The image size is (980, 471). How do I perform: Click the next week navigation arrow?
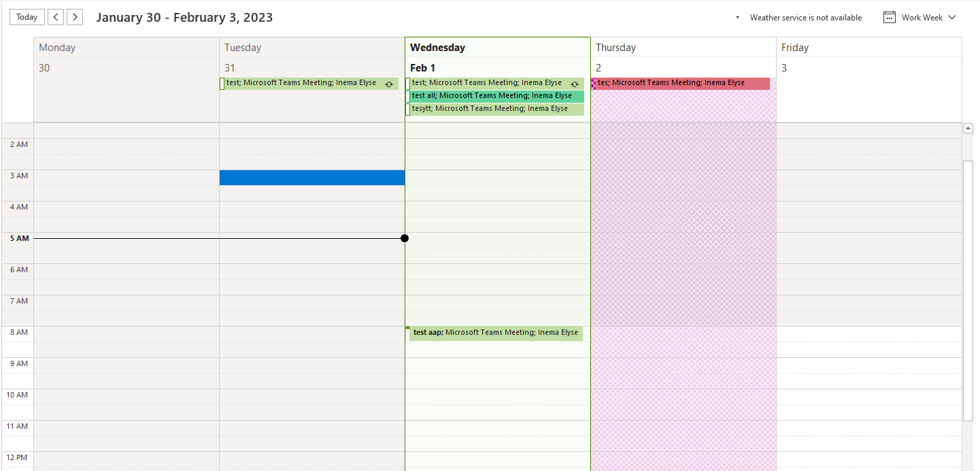(75, 16)
